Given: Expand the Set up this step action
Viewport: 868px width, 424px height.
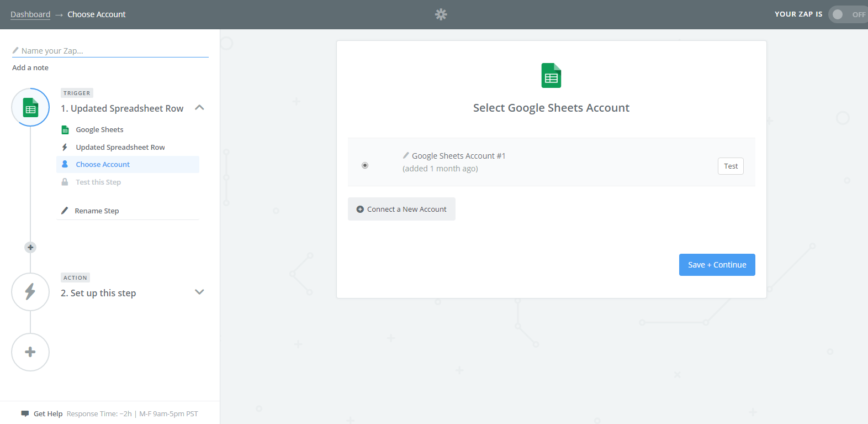Looking at the screenshot, I should pos(200,292).
